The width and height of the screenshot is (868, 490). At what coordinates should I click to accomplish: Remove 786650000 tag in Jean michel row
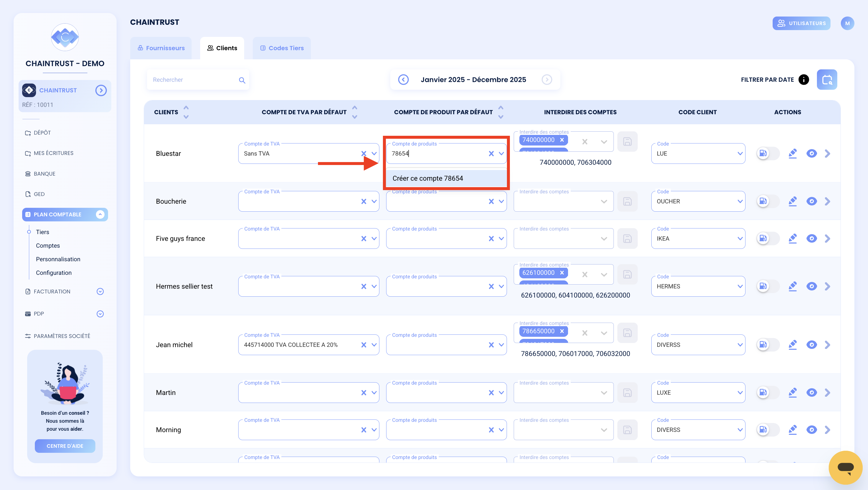(562, 331)
